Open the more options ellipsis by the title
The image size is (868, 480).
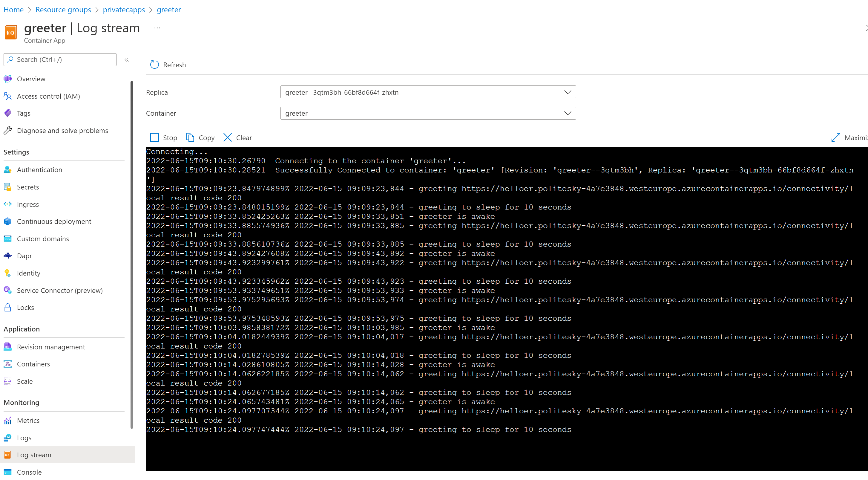tap(157, 28)
